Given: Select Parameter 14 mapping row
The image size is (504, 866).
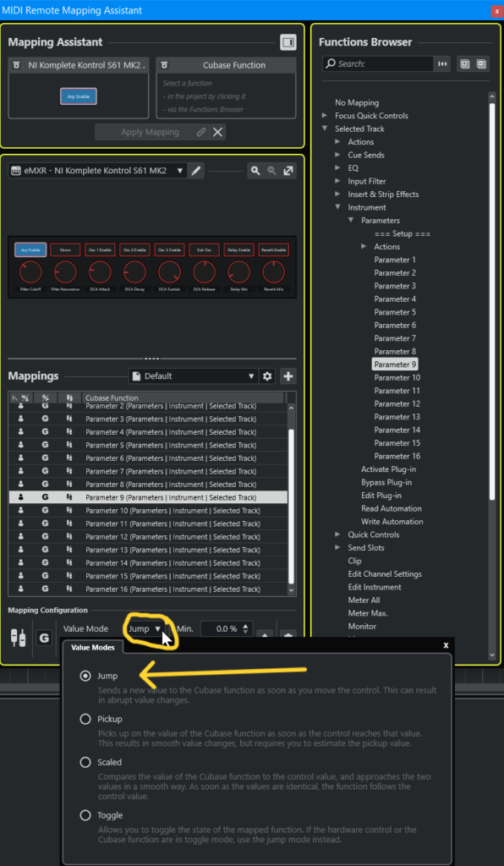Looking at the screenshot, I should point(148,562).
